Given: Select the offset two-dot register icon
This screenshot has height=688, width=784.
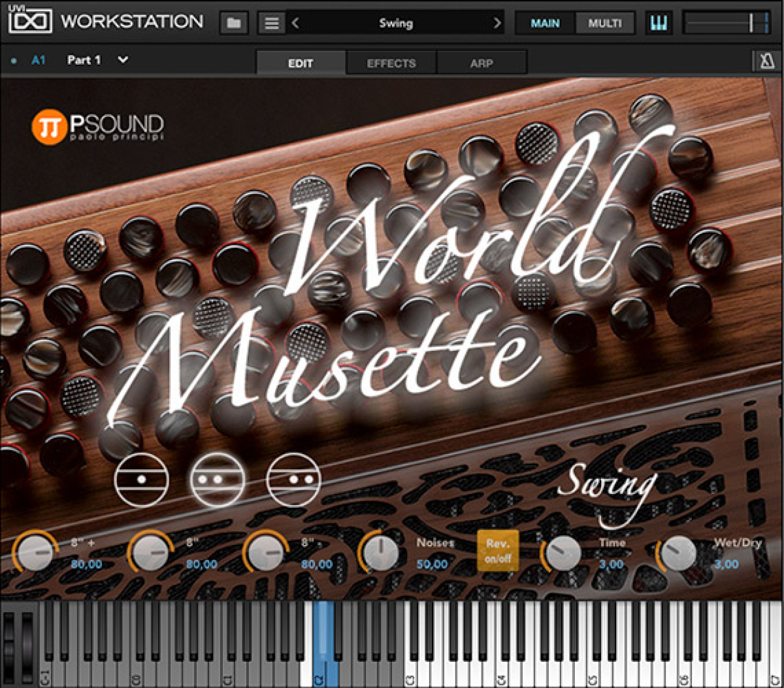Looking at the screenshot, I should (294, 480).
